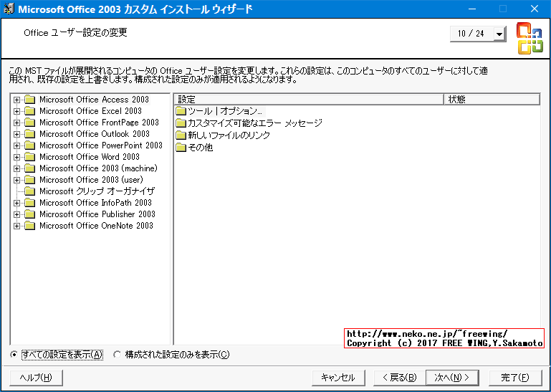Click the Microsoft Office Access 2003 folder icon
Screen dimensions: 551x392
[30, 100]
